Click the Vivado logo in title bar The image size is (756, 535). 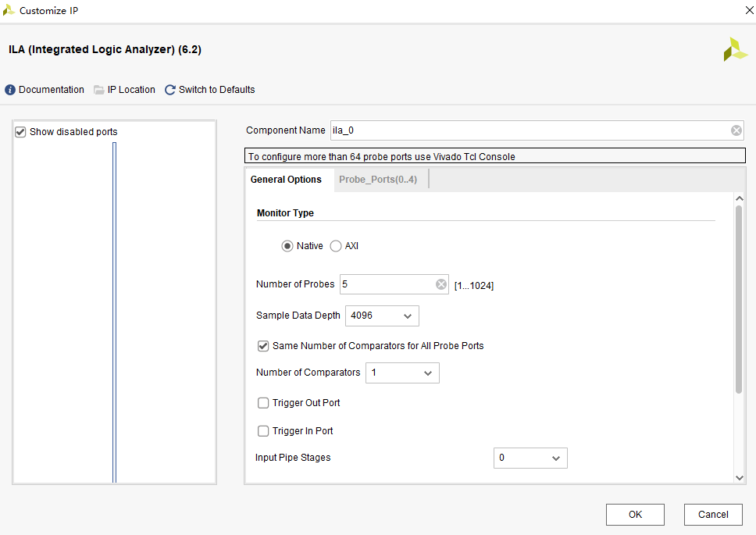coord(9,10)
